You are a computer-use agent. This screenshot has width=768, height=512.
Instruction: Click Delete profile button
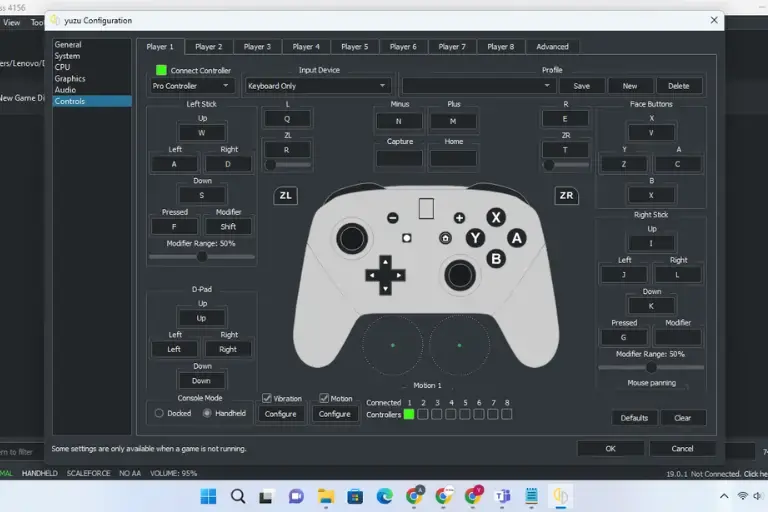pyautogui.click(x=678, y=86)
